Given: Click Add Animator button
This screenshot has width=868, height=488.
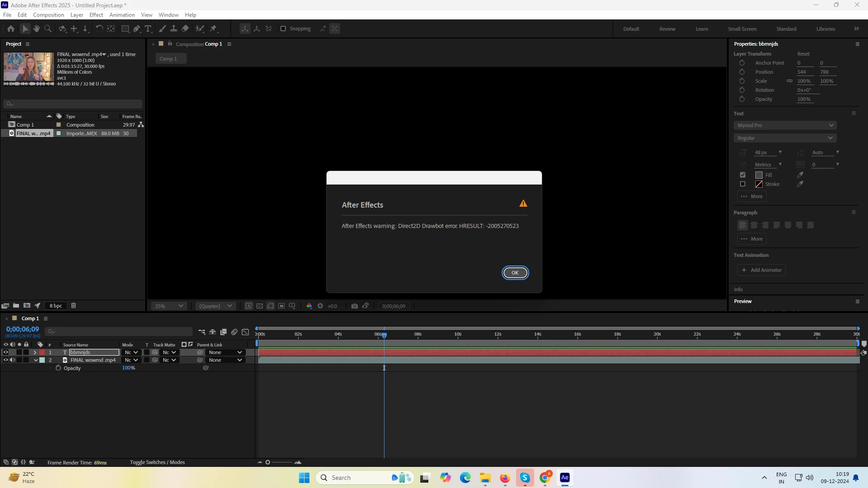Looking at the screenshot, I should coord(761,270).
